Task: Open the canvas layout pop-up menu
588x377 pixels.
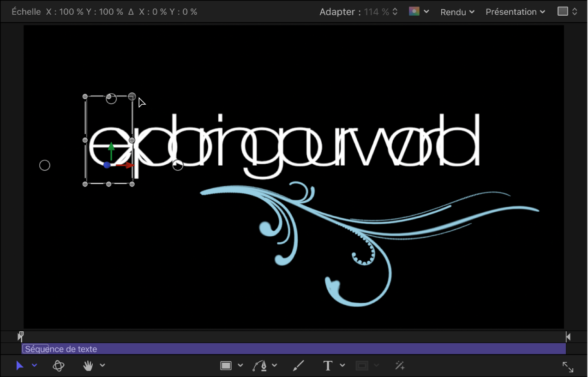Action: [x=568, y=12]
